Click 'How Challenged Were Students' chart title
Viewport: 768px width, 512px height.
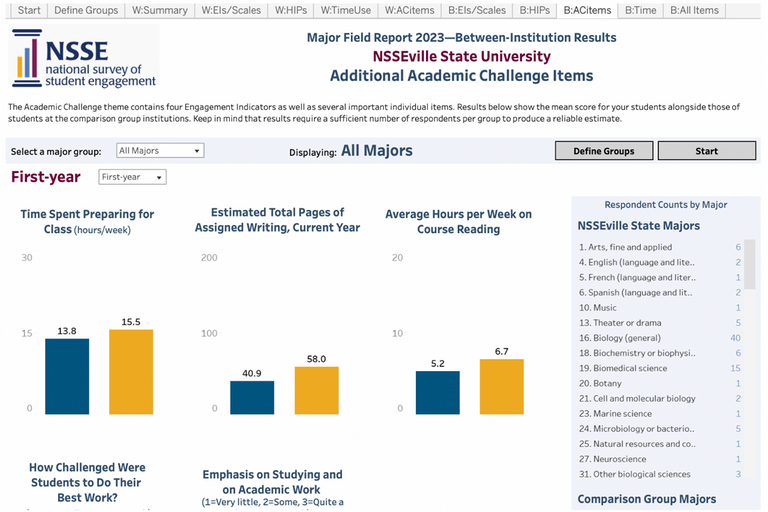tap(87, 483)
